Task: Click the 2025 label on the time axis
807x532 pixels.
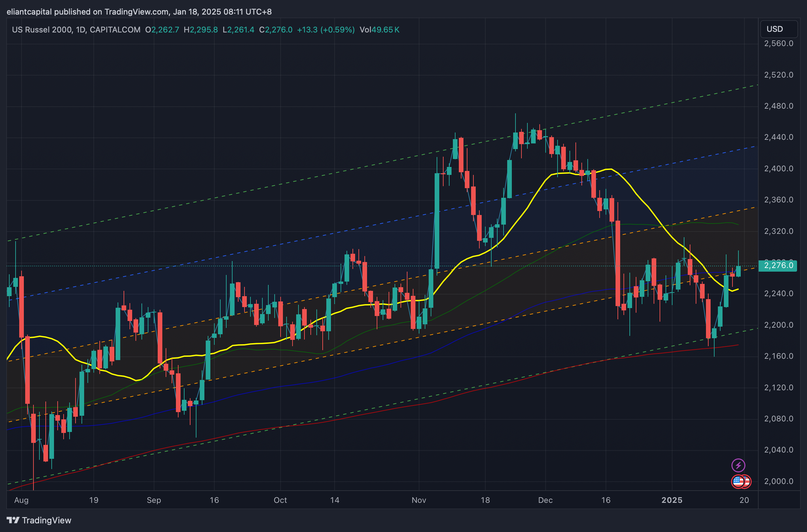Action: pos(672,500)
